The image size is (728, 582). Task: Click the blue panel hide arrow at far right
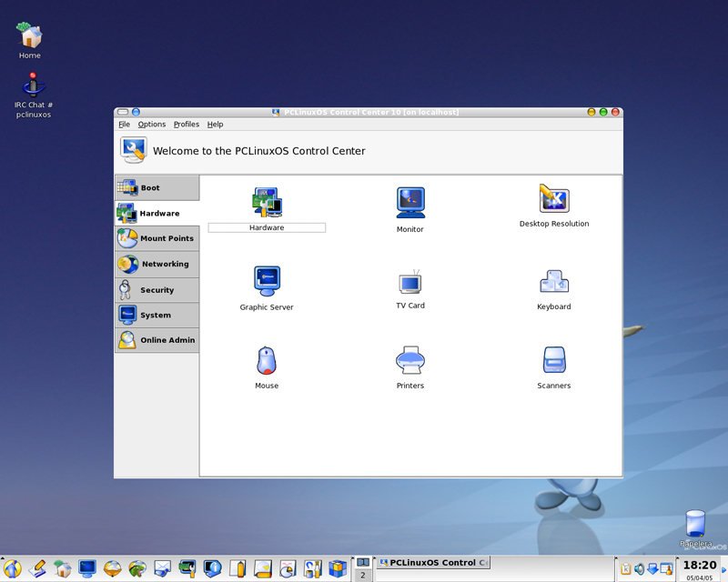tap(723, 569)
